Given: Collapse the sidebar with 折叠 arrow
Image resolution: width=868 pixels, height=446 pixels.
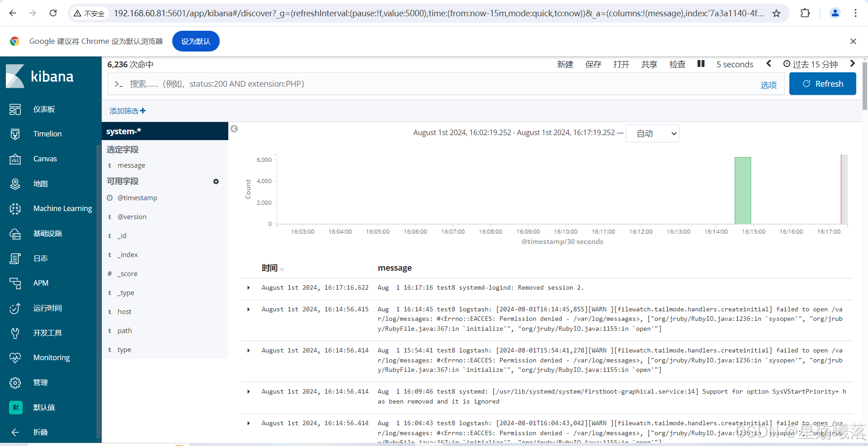Looking at the screenshot, I should pyautogui.click(x=15, y=432).
